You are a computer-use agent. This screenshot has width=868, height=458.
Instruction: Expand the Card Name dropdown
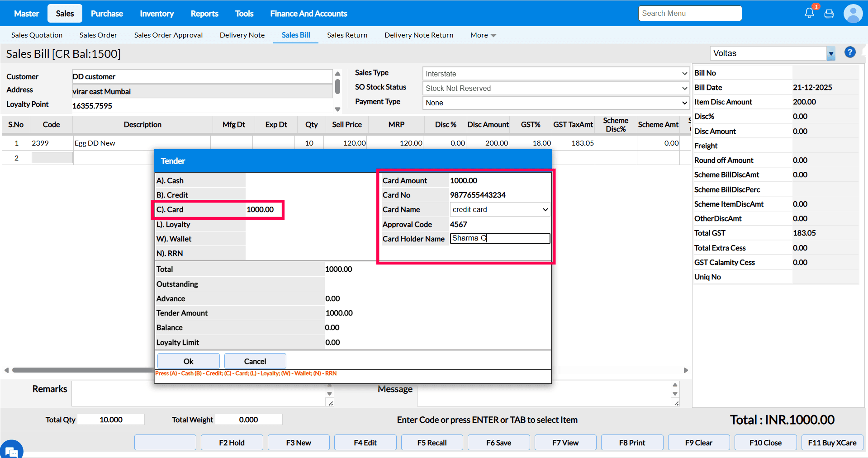pyautogui.click(x=500, y=209)
